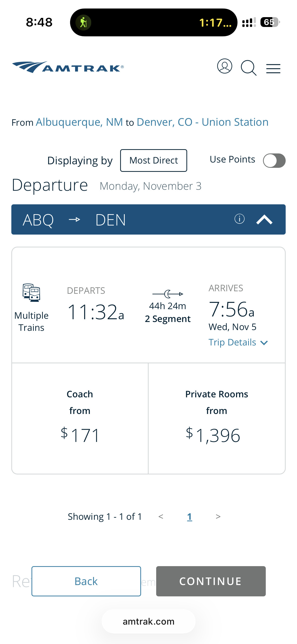Tap the info icon on ABQ-DEN bar

239,219
